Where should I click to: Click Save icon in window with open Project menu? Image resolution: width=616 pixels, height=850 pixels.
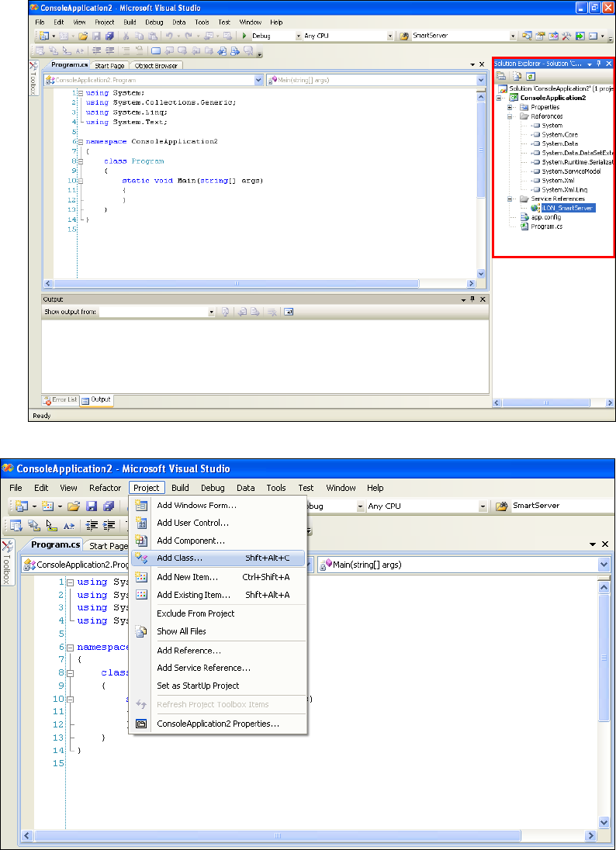(x=91, y=506)
